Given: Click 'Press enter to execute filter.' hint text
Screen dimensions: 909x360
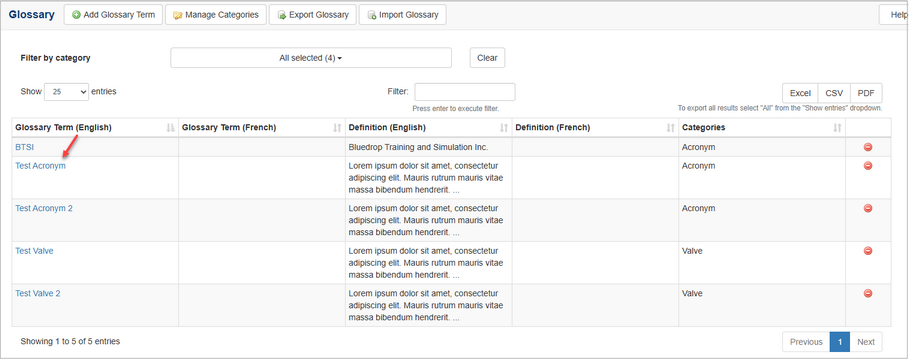Looking at the screenshot, I should [456, 108].
